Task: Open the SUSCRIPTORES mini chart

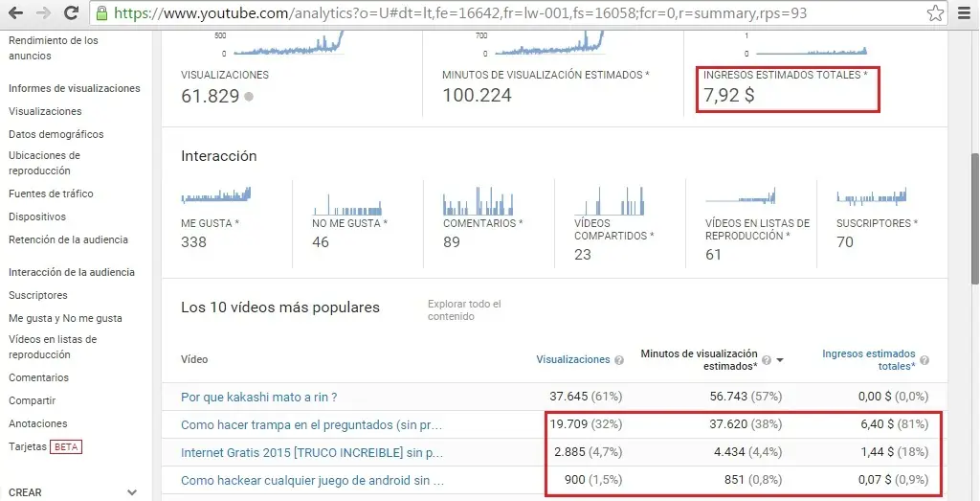Action: (x=872, y=197)
